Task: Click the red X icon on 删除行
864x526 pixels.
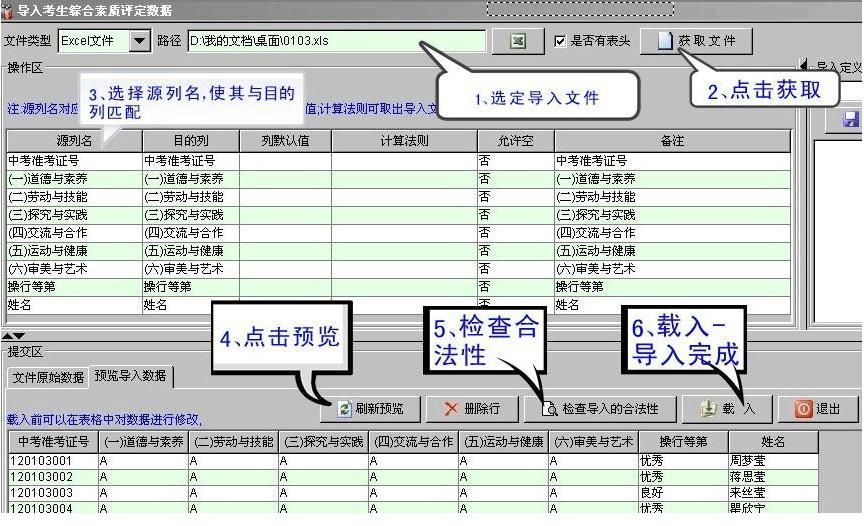Action: click(x=451, y=409)
